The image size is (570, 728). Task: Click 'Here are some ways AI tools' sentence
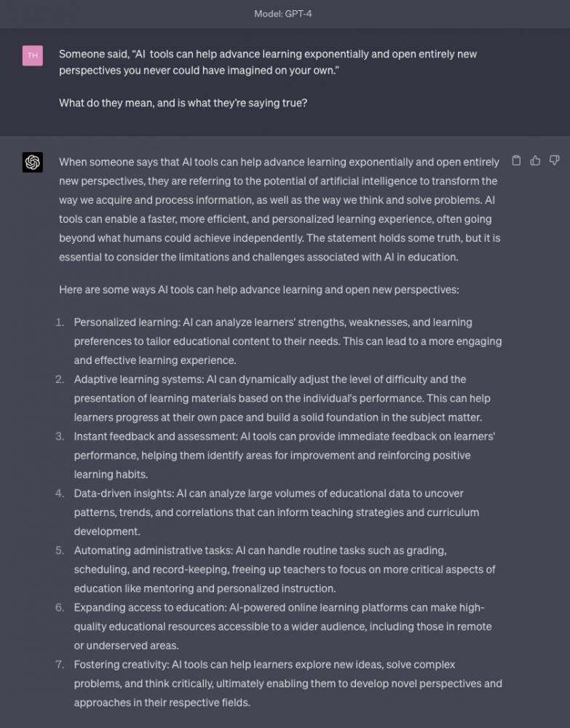(x=259, y=290)
